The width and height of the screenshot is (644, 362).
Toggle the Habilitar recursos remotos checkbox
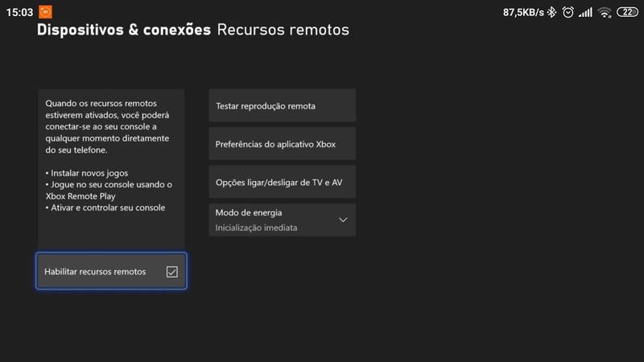(171, 272)
